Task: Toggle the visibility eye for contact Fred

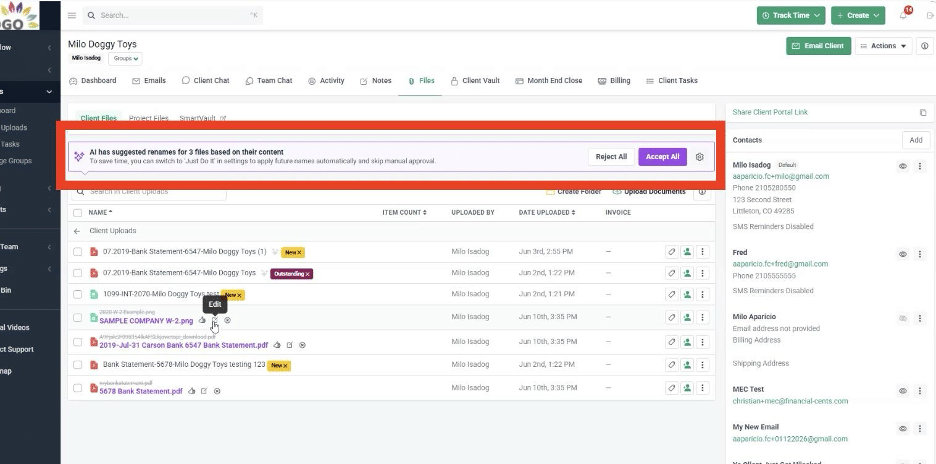Action: click(x=903, y=254)
